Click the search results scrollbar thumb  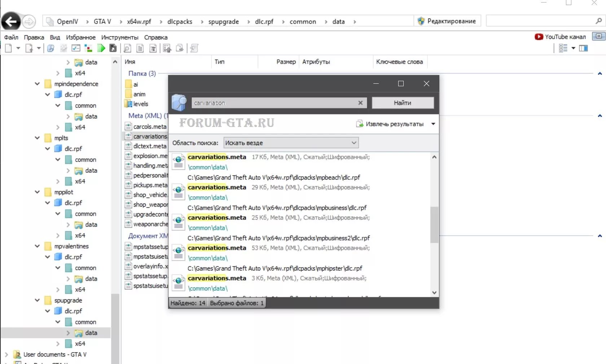[434, 224]
